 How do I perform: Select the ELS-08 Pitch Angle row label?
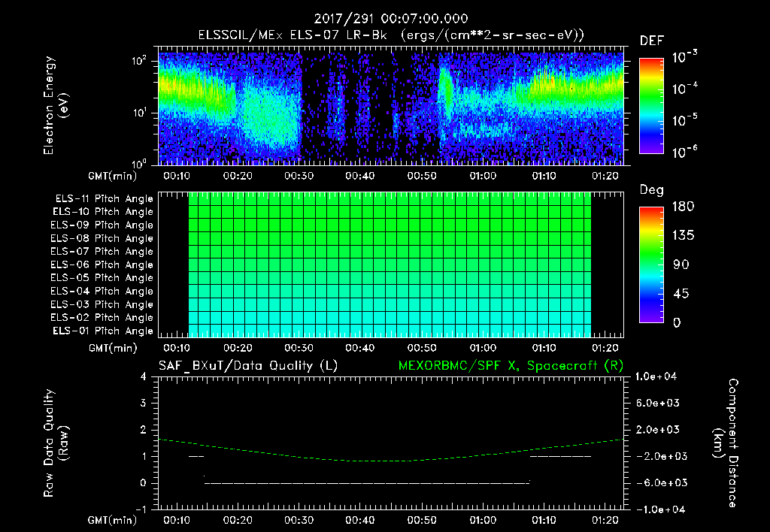click(x=102, y=238)
